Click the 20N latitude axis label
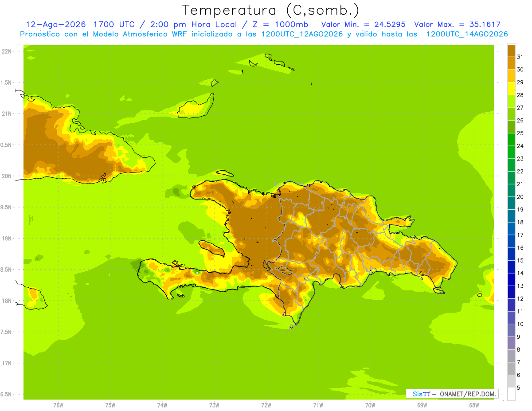The image size is (532, 411). click(7, 176)
